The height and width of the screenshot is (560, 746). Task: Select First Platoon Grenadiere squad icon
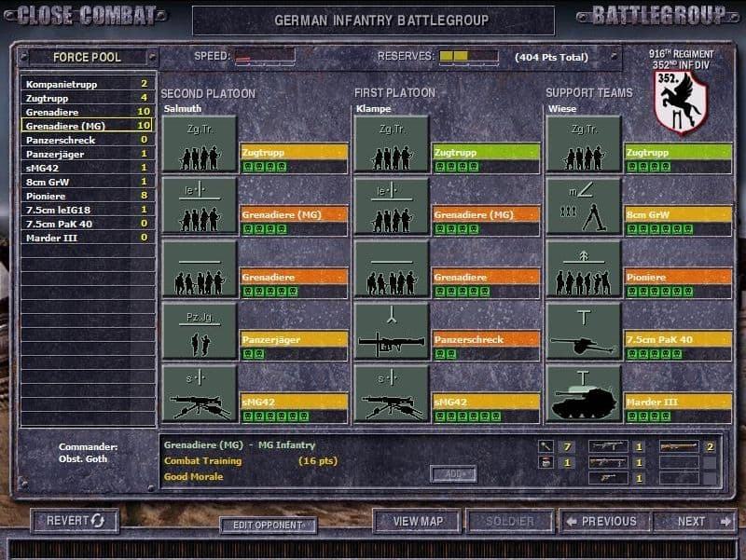click(x=392, y=268)
